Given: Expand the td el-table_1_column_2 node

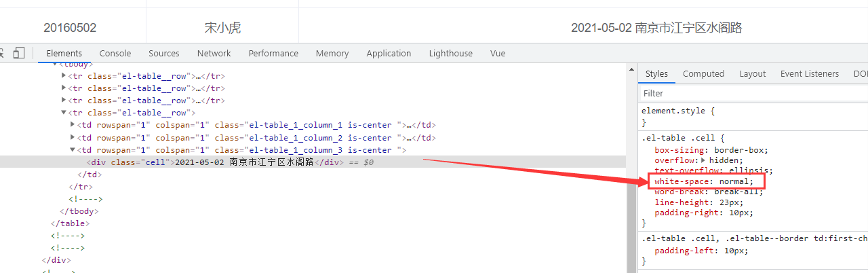Looking at the screenshot, I should (73, 137).
